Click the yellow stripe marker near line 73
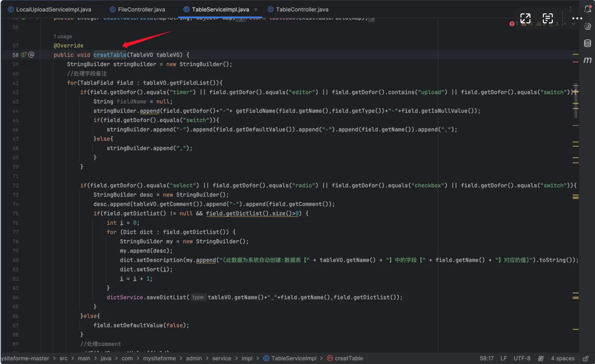This screenshot has height=364, width=595. (576, 197)
